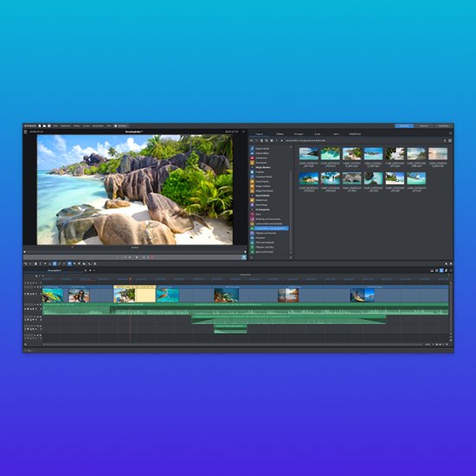Click the new project icon in the title bar
This screenshot has height=476, width=476.
[40, 125]
